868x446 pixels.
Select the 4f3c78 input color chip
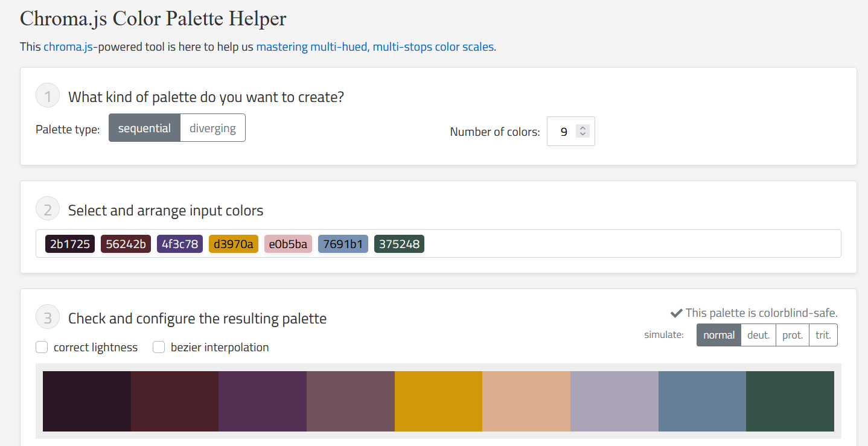(180, 244)
